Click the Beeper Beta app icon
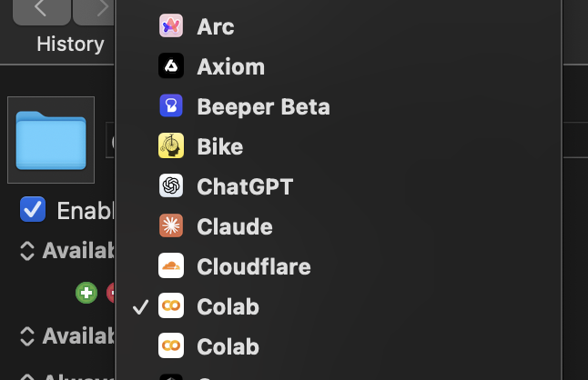588x380 pixels. coord(171,106)
